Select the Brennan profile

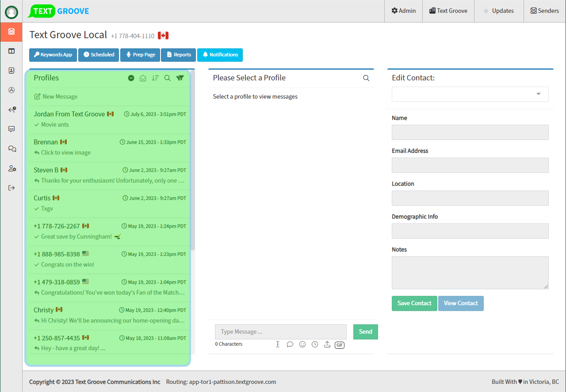[110, 148]
